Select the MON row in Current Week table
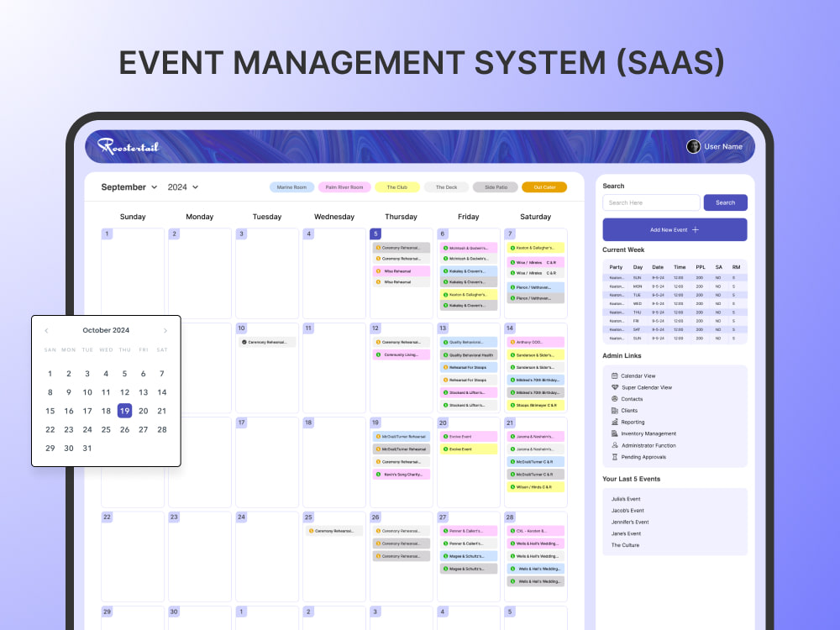The height and width of the screenshot is (630, 840). tap(675, 286)
